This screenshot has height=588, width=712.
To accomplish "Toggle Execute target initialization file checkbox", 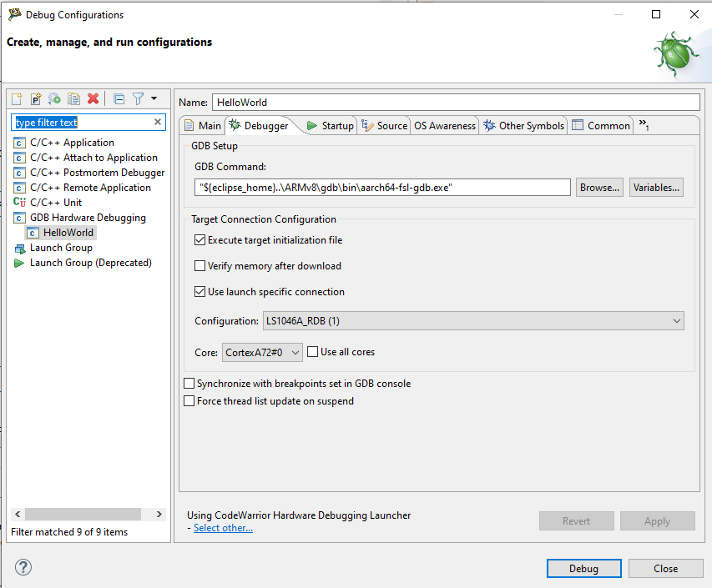I will [x=200, y=240].
